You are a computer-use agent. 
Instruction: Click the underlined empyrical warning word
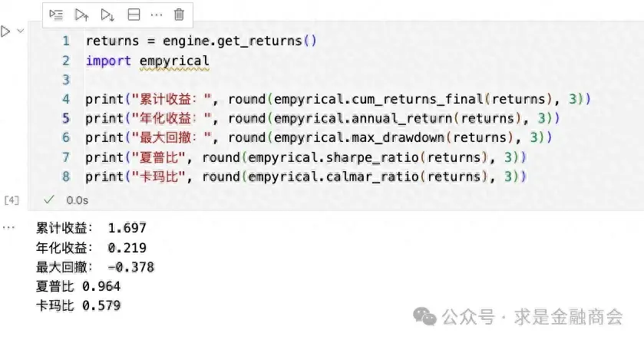pos(174,61)
